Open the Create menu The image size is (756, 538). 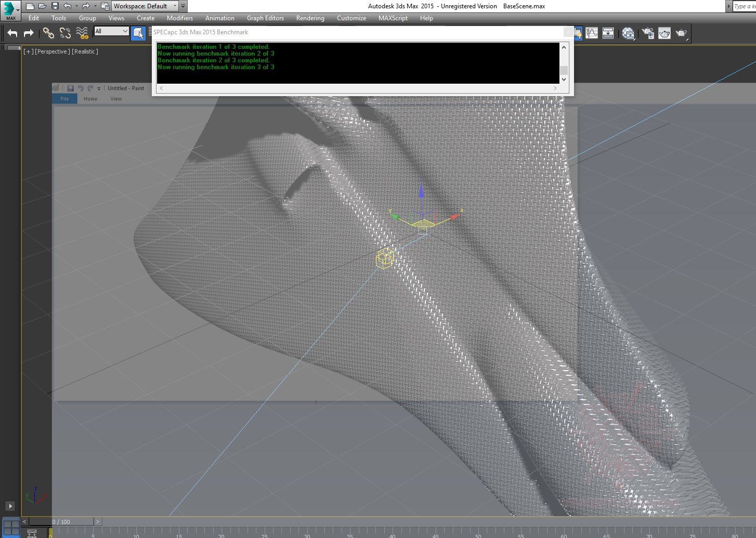point(146,18)
